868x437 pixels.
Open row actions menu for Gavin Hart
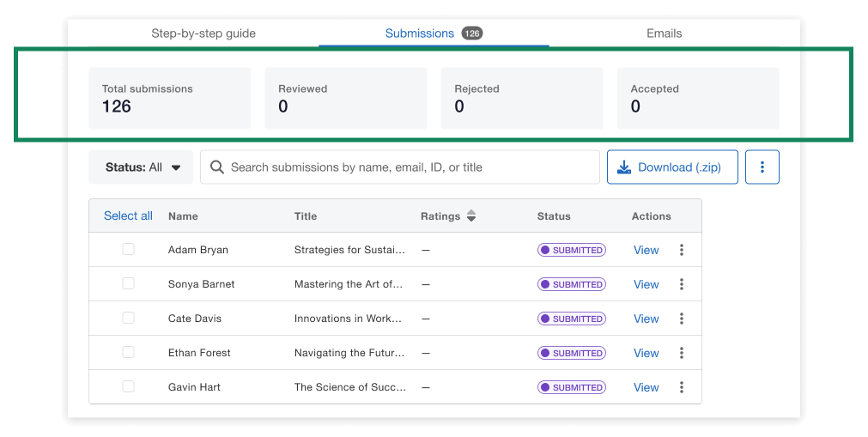[682, 387]
